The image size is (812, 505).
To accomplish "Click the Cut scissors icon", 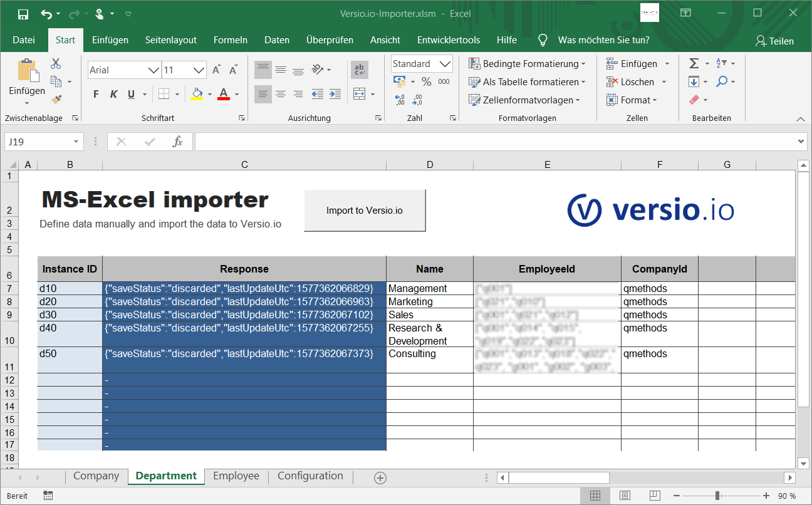I will click(x=56, y=63).
